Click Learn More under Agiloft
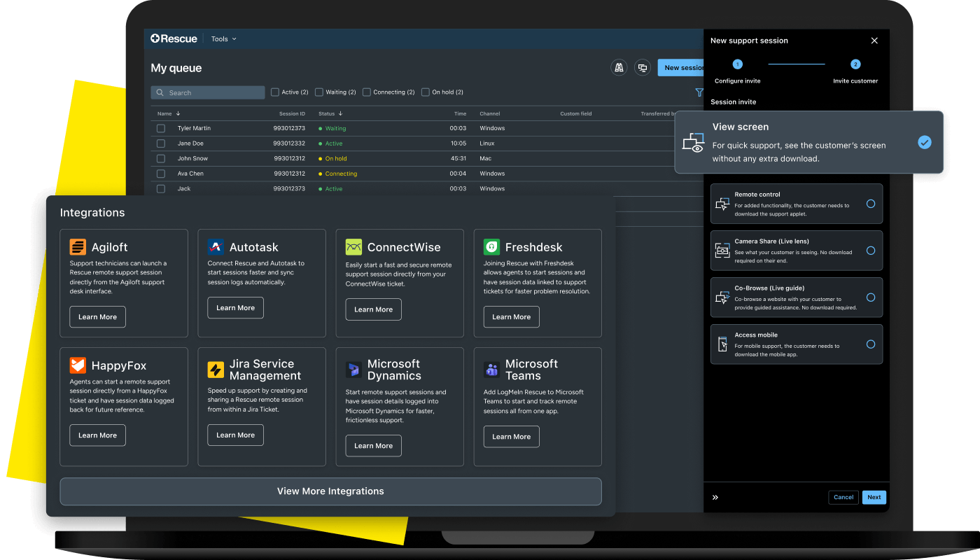Image resolution: width=980 pixels, height=560 pixels. 97,317
